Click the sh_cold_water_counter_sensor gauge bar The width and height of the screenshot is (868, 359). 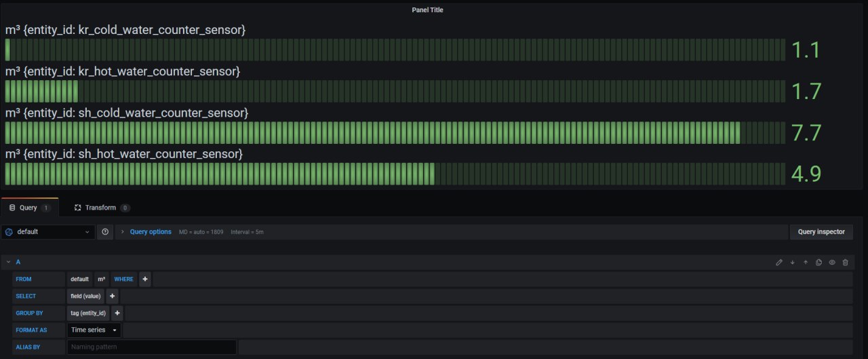click(395, 132)
